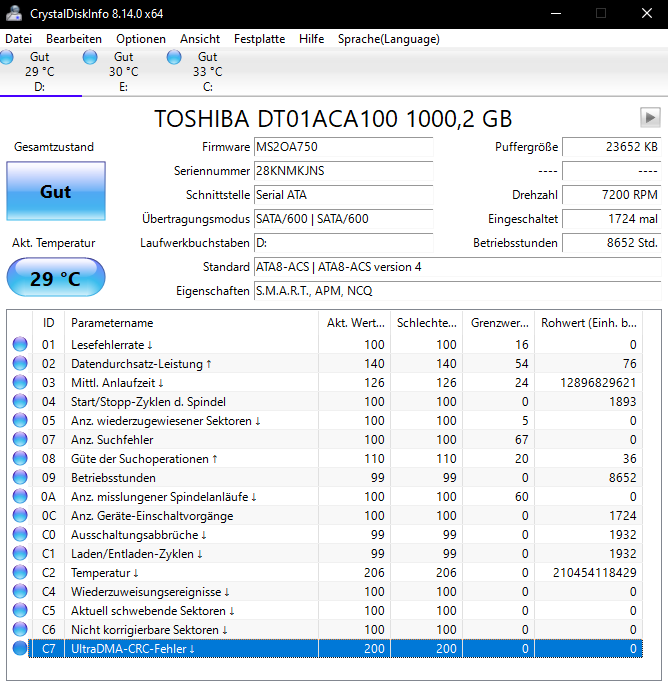Viewport: 668px width, 688px height.
Task: Click status icon of wiederzugewiesener Sektoren row
Action: [20, 420]
